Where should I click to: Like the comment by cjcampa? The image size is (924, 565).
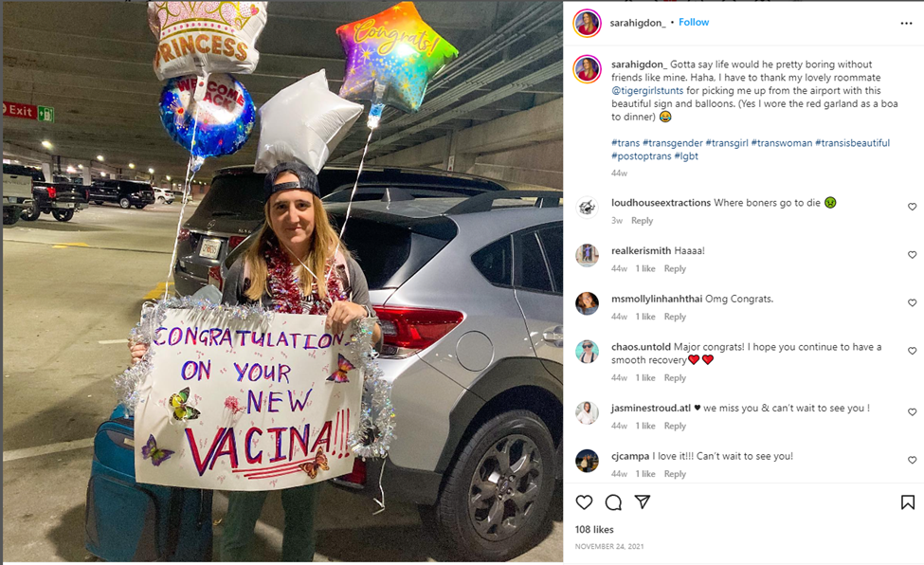pyautogui.click(x=913, y=461)
